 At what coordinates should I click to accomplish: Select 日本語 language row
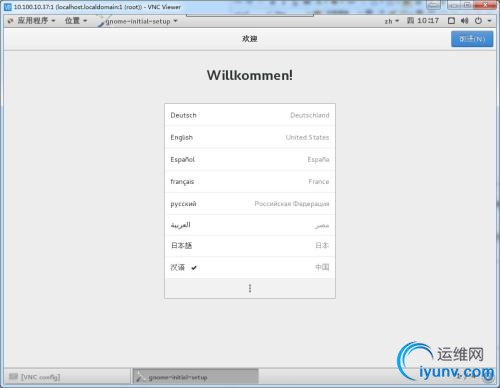[250, 246]
